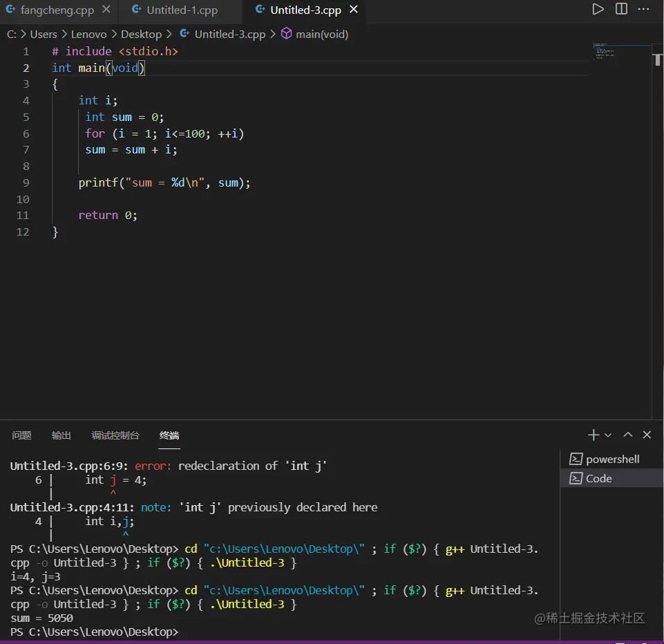The image size is (664, 644).
Task: Switch to the Untitled-1.cpp tab
Action: (x=182, y=10)
